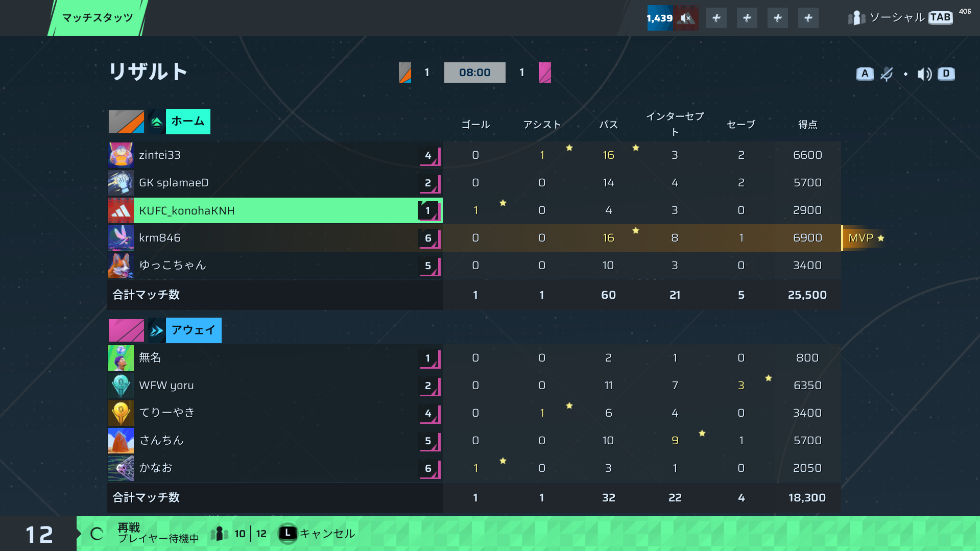Click WFW yoru's teal medal avatar
The width and height of the screenshot is (980, 551).
coord(121,386)
